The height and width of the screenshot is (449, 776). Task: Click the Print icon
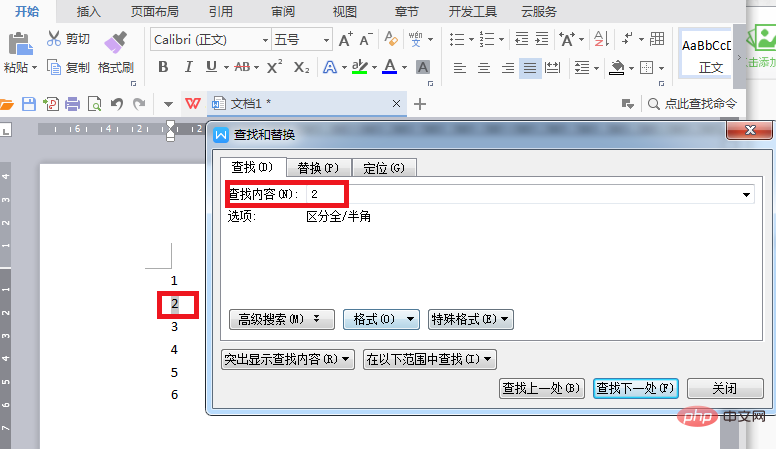(x=73, y=104)
